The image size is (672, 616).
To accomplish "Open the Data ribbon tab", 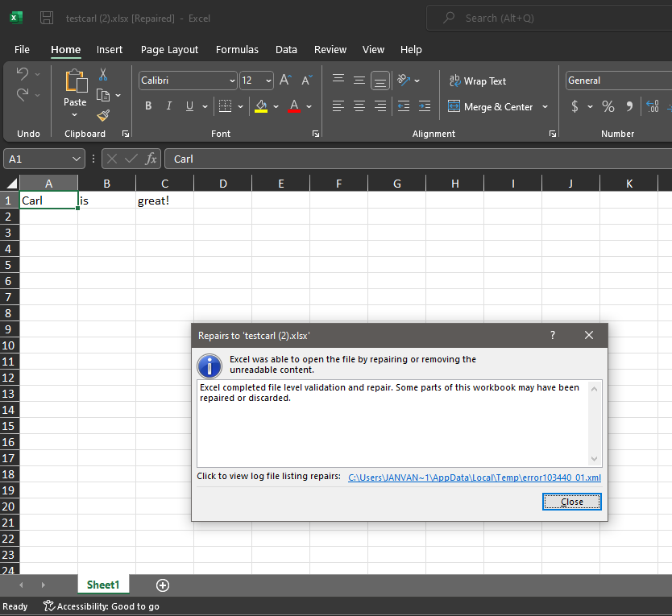I will pos(286,49).
